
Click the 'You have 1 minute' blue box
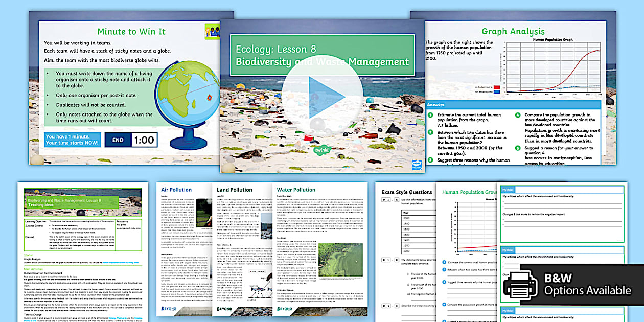coord(72,140)
